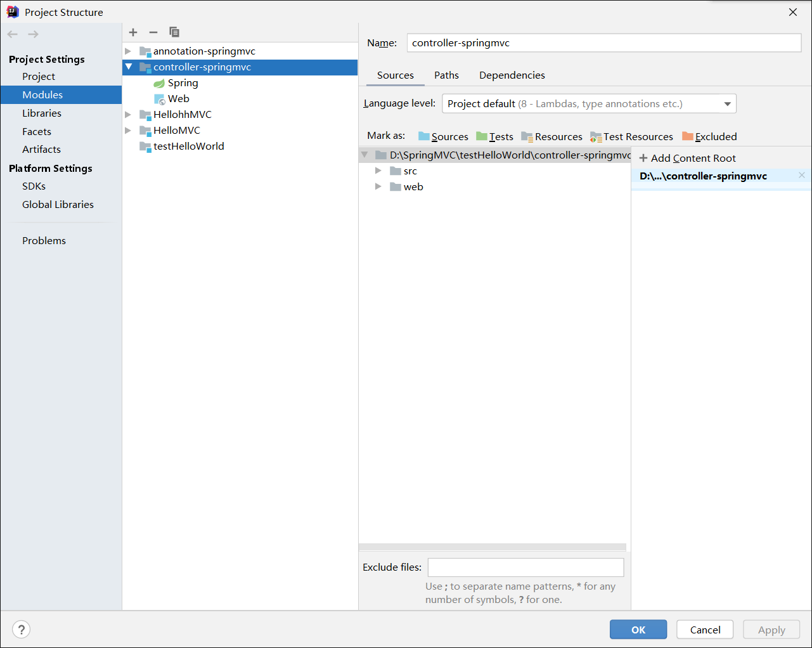Select the Spring facet under controller-springmvc
Screen dimensions: 812x648
pos(183,82)
